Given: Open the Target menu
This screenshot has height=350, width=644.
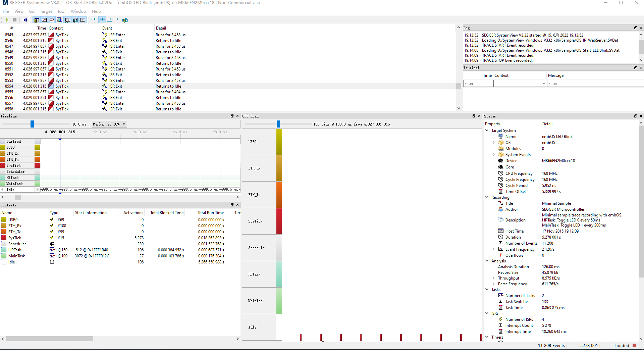Looking at the screenshot, I should pos(46,11).
